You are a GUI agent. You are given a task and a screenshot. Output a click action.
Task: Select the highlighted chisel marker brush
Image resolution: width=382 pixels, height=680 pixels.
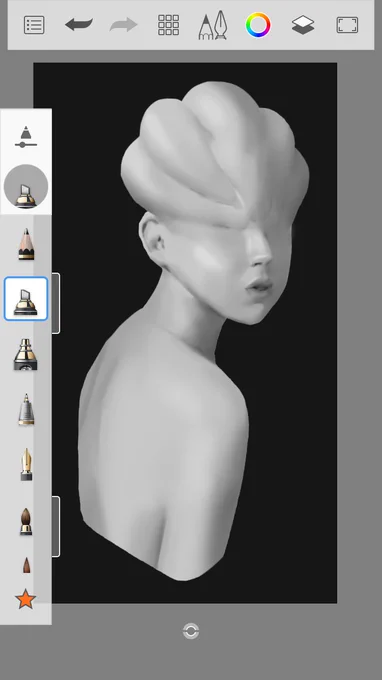(26, 299)
